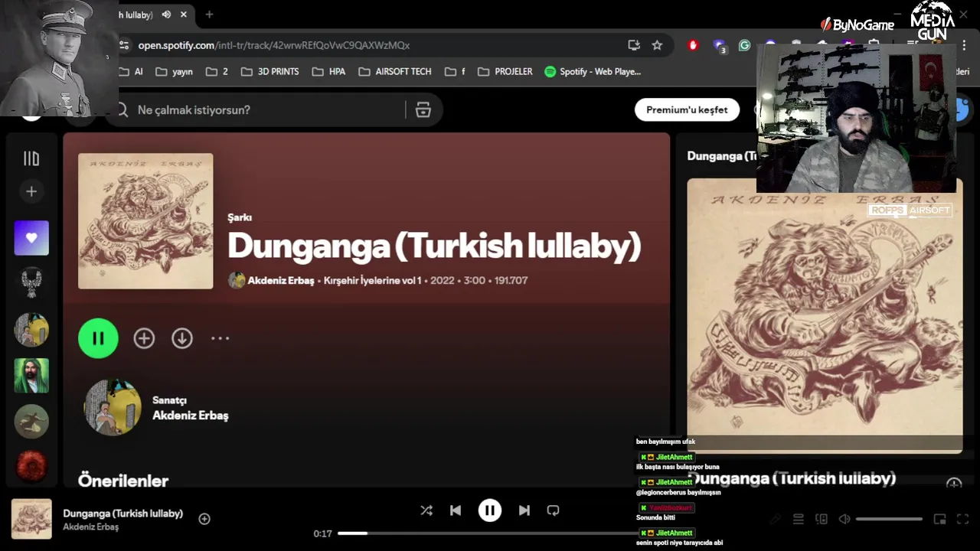Viewport: 980px width, 551px height.
Task: Click the lyrics microphone icon
Action: point(776,519)
